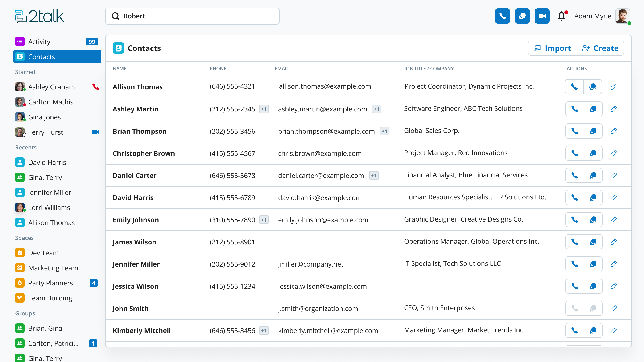Edit Christopher Brown contact

(x=614, y=153)
